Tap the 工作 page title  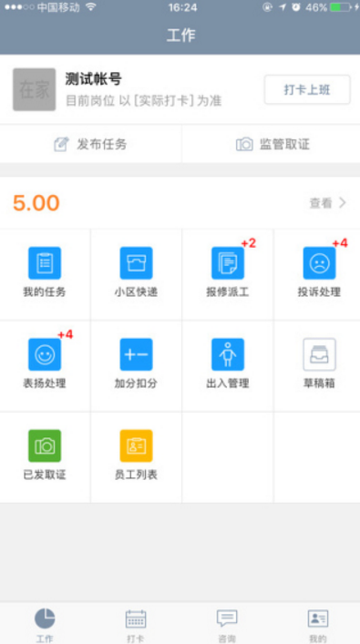coord(180,36)
